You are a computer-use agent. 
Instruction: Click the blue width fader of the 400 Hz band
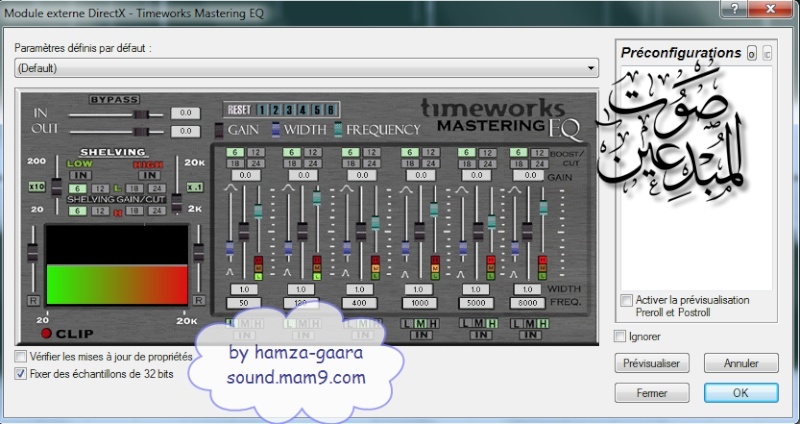point(347,248)
